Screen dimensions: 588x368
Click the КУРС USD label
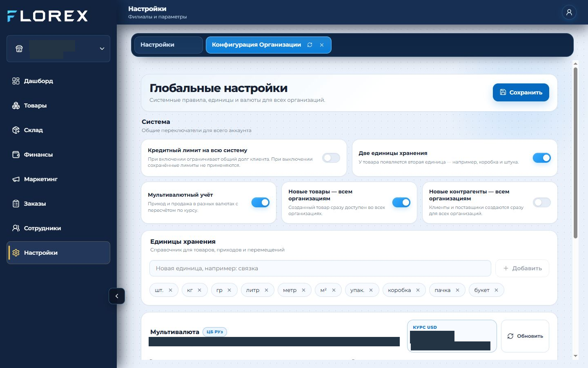425,327
